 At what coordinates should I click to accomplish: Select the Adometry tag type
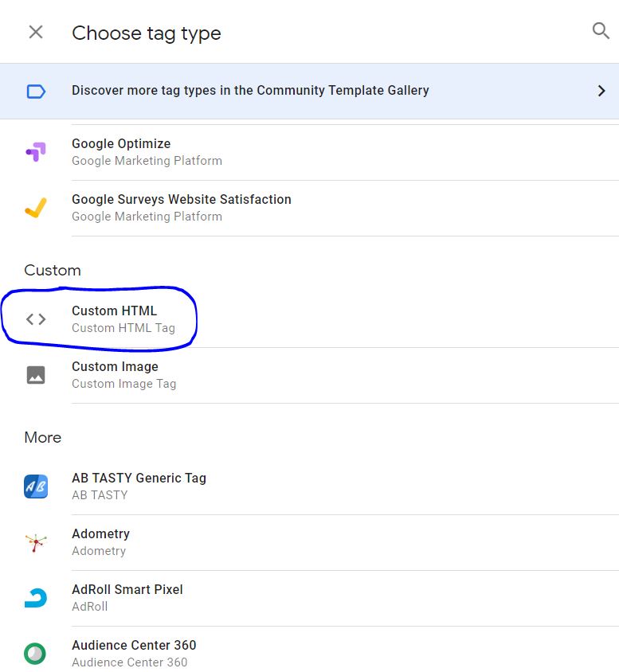tap(309, 542)
